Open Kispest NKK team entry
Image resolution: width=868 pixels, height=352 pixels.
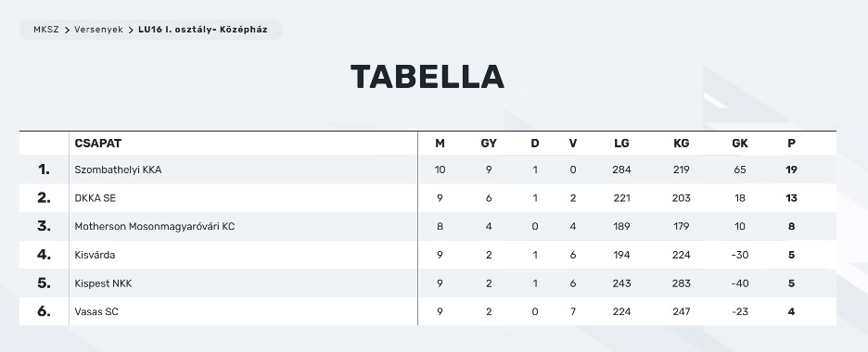(103, 283)
